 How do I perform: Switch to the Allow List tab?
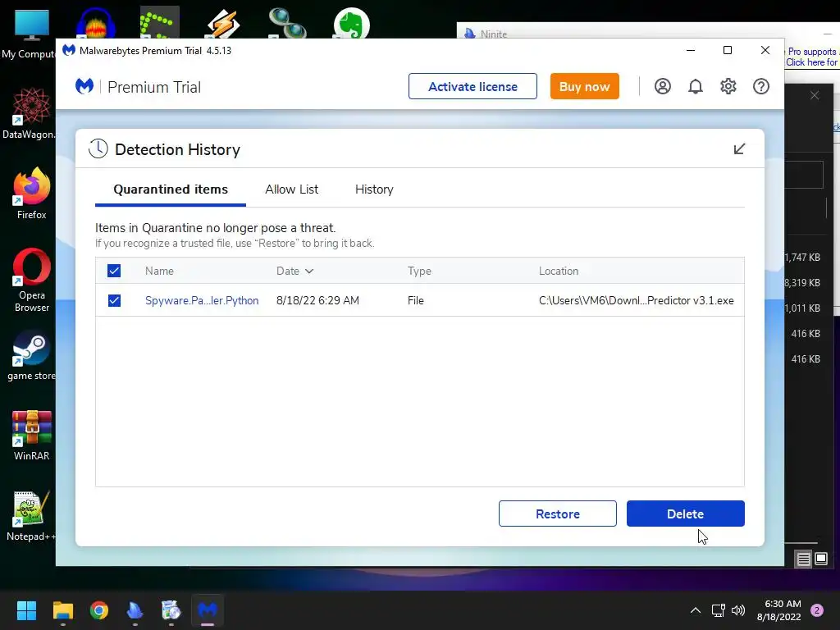(291, 189)
